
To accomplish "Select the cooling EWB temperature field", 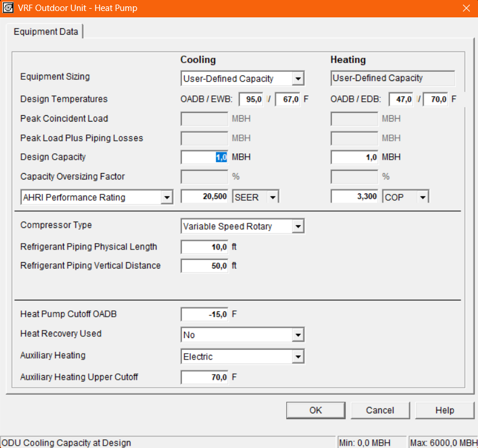I will [x=288, y=99].
